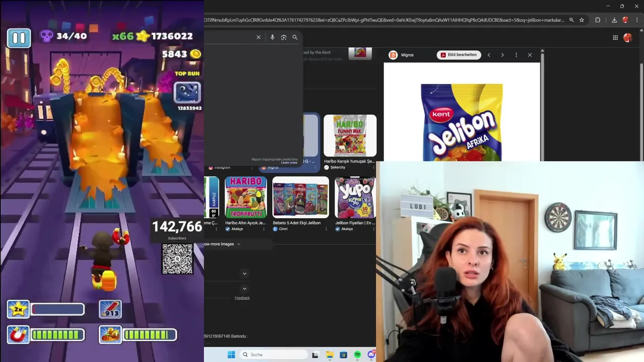
Task: Click the Chrome address bar URL
Action: point(384,20)
